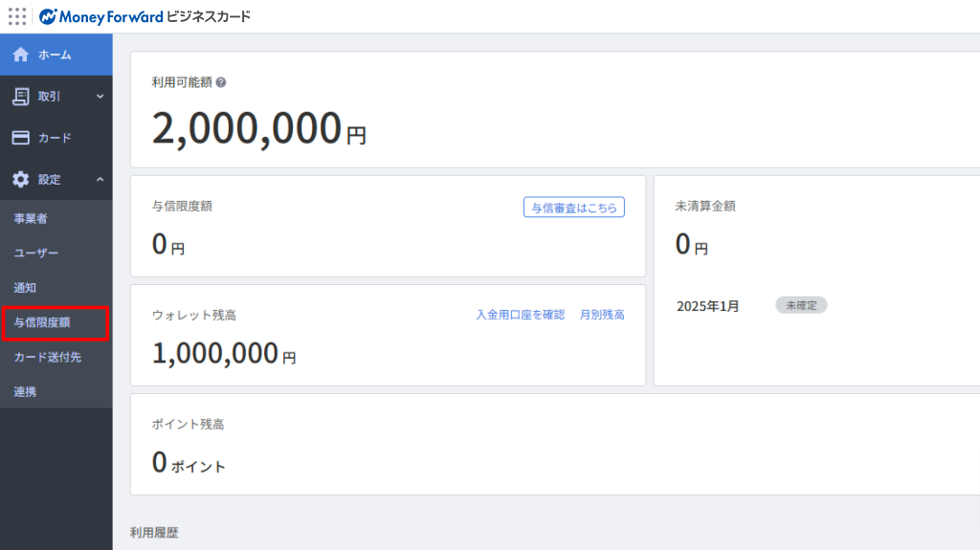This screenshot has width=980, height=550.
Task: Click the 設定 gear icon
Action: (x=20, y=179)
